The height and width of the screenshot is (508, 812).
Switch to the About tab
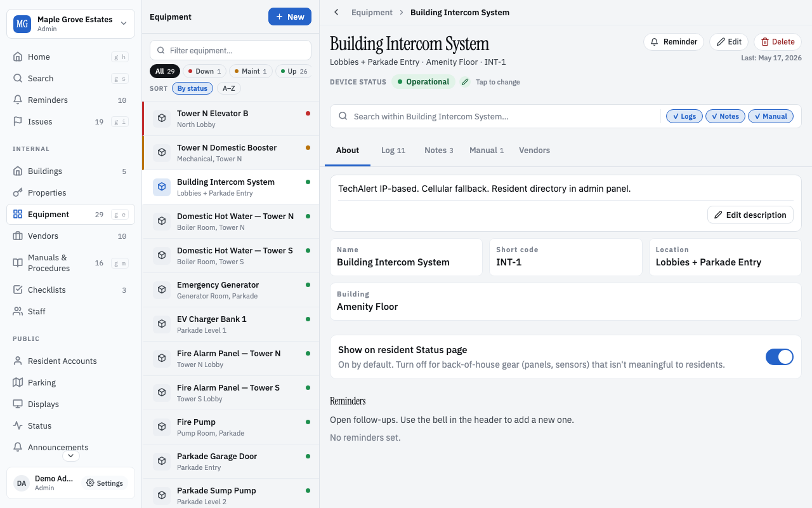(348, 150)
